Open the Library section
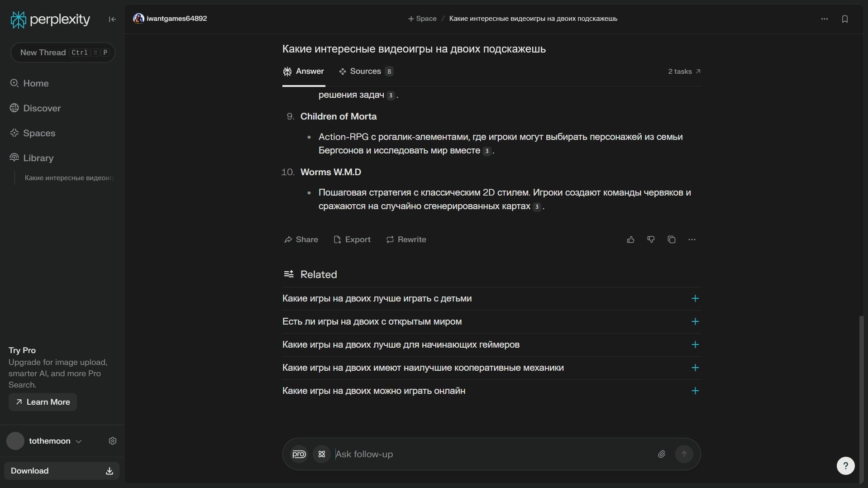This screenshot has width=868, height=488. (32, 158)
